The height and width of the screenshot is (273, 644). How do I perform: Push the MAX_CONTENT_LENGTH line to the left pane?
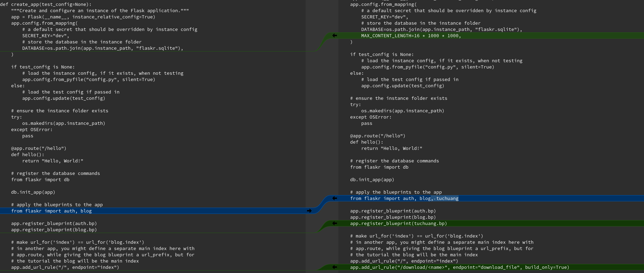point(335,35)
